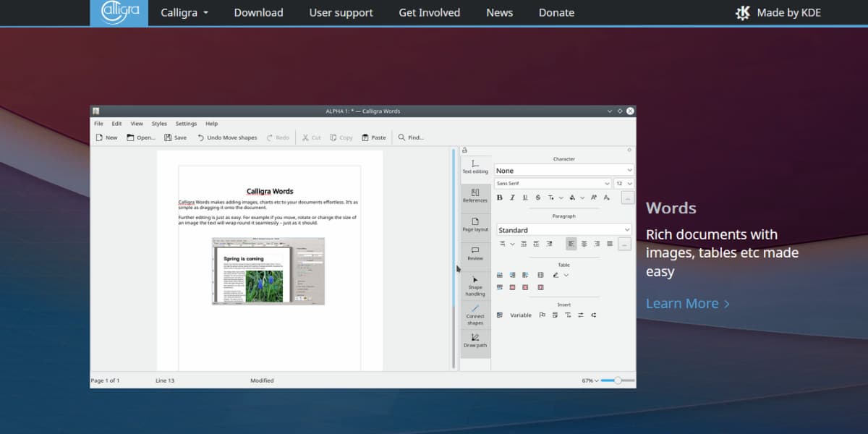Viewport: 868px width, 434px height.
Task: Adjust the zoom slider in status bar
Action: [x=617, y=380]
